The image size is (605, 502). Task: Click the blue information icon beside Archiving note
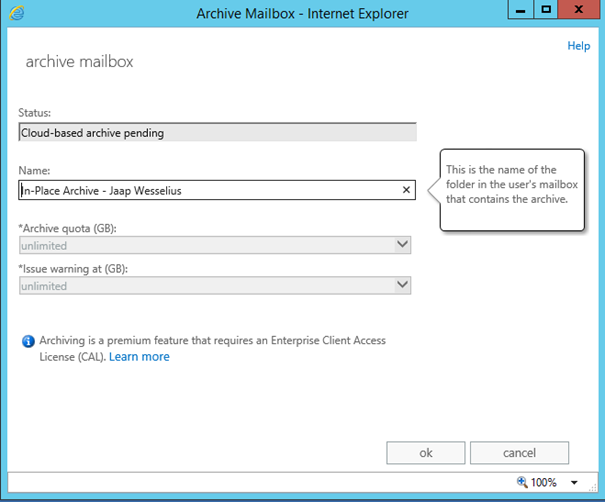point(28,342)
